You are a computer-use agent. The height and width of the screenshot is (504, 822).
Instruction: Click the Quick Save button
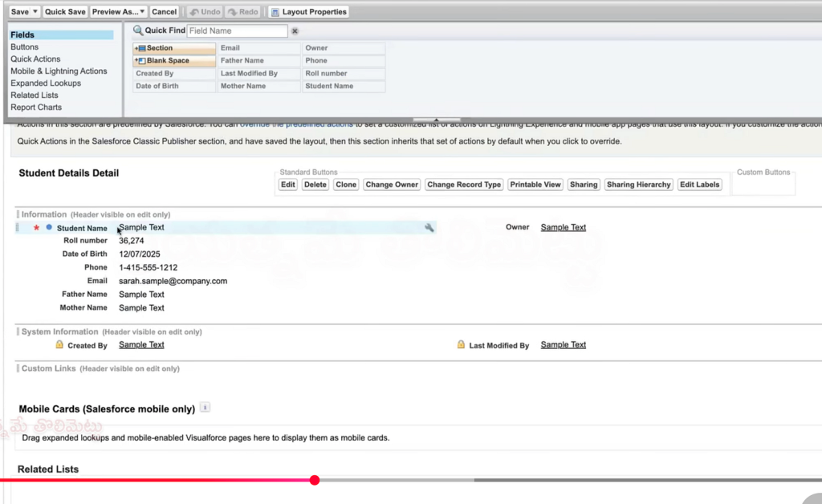(65, 11)
